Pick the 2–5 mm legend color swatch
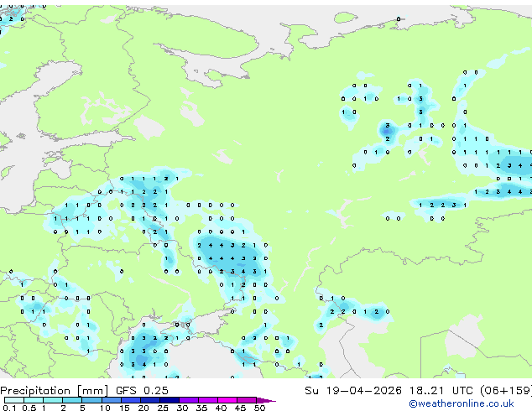 [x=72, y=400]
